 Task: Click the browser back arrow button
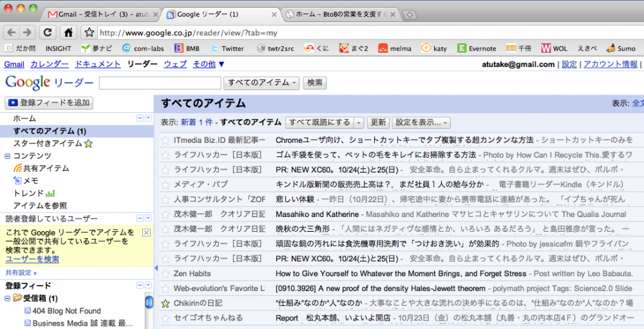pyautogui.click(x=12, y=32)
